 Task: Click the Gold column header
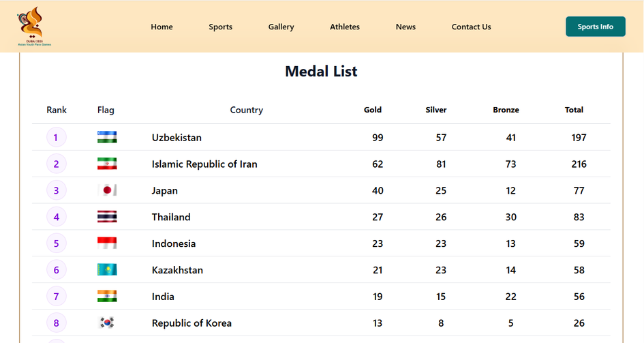[373, 110]
